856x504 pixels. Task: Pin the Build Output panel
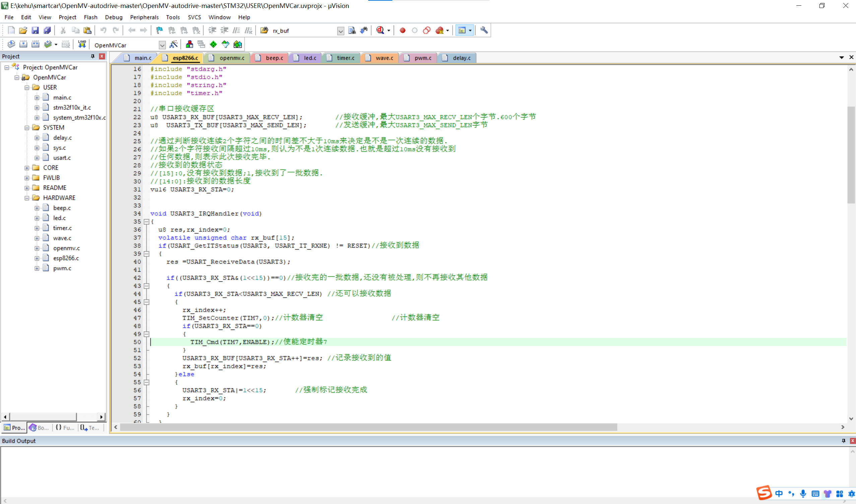tap(843, 440)
